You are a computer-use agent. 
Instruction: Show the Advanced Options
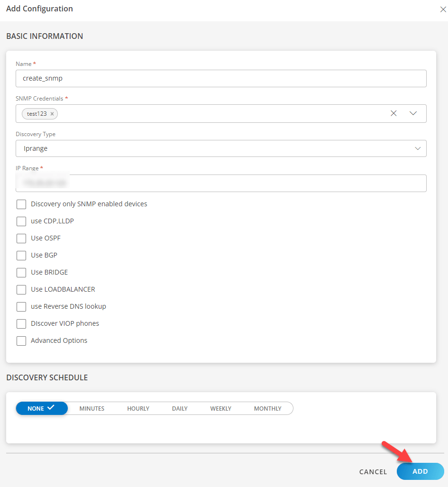point(21,340)
